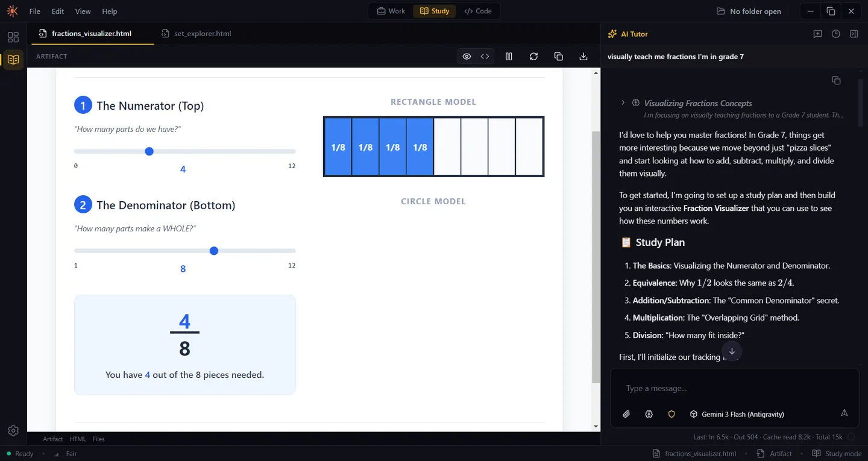Click the Denominator slider handle
This screenshot has width=868, height=461.
pyautogui.click(x=214, y=251)
